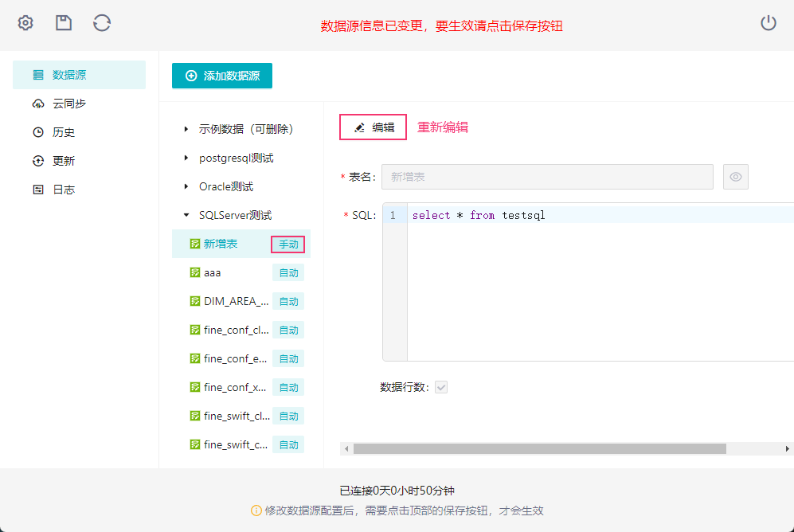Click the 表名 input field
Viewport: 794px width, 532px height.
coord(547,177)
